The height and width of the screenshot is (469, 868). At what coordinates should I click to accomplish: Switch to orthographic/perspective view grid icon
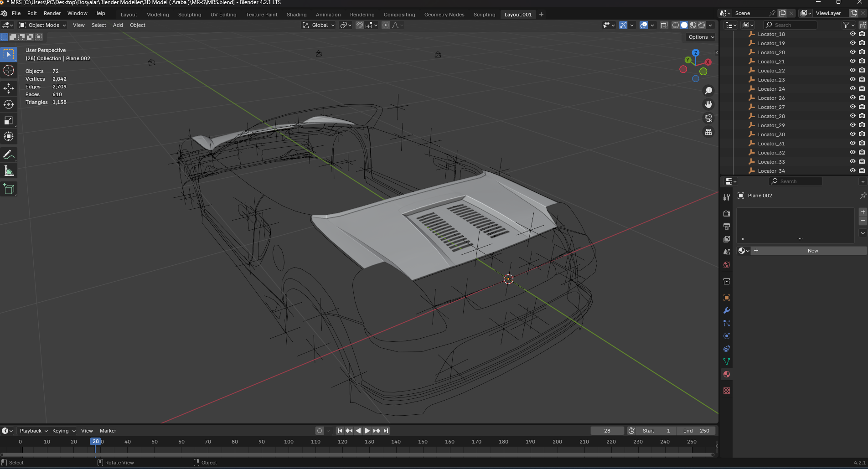point(708,132)
